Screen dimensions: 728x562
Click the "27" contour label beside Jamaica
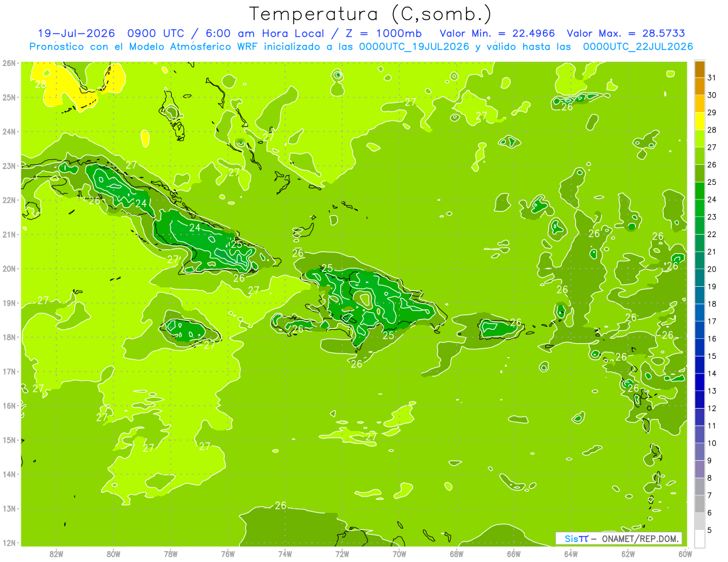(x=209, y=345)
